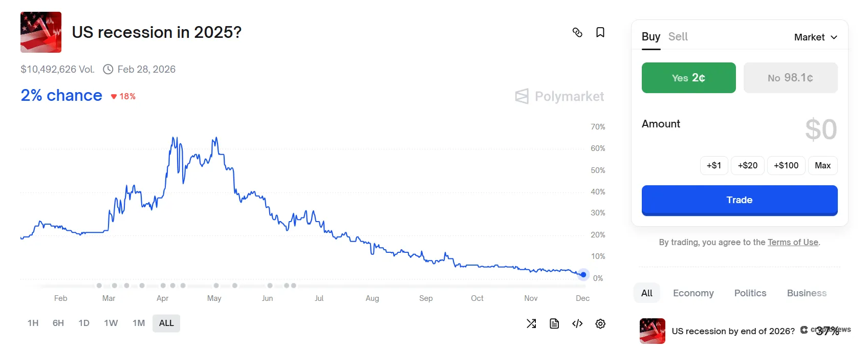Click the shuffle compare icon below chart
The height and width of the screenshot is (349, 868).
531,323
